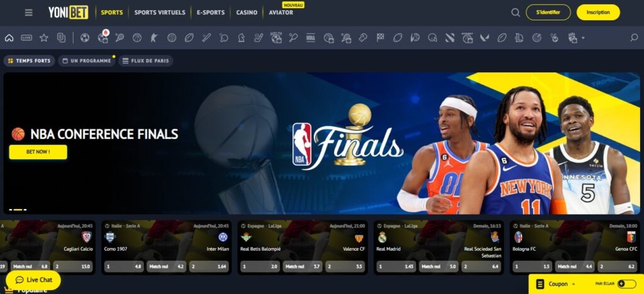Screen dimensions: 644x294
Task: Bet Bologna FC win at 1.5
Action: point(532,266)
